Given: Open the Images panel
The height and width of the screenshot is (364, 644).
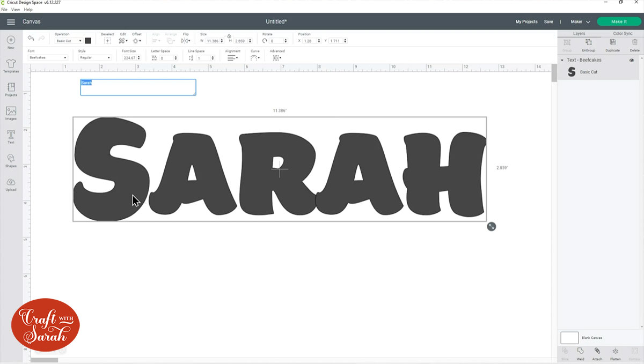Looking at the screenshot, I should 11,112.
